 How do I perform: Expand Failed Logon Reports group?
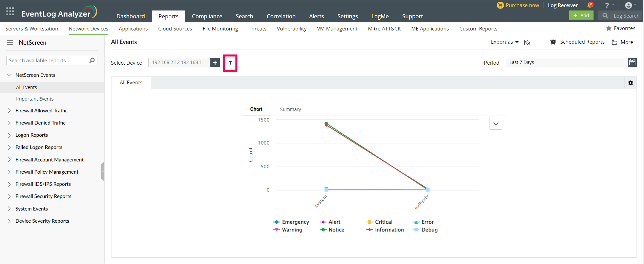click(9, 147)
